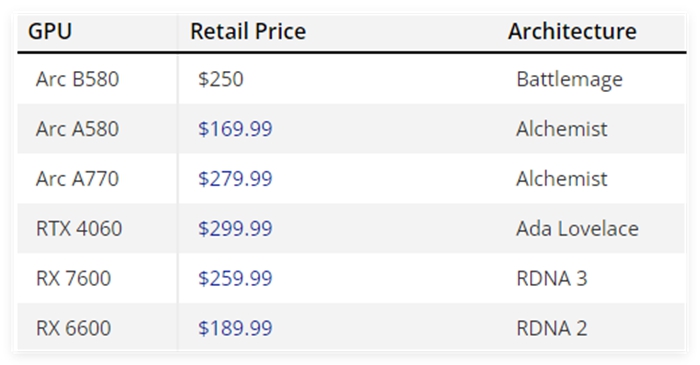Click the Battlemage architecture cell
Screen dimensions: 700x365
coord(569,80)
